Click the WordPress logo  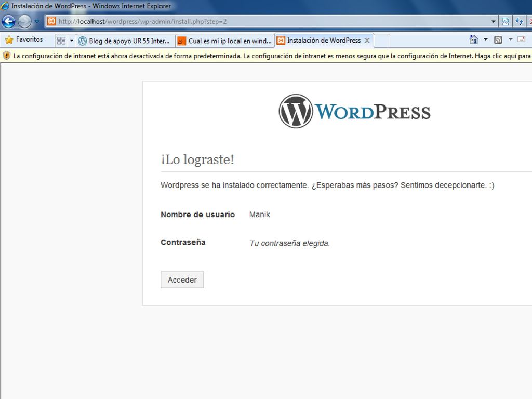pyautogui.click(x=354, y=111)
